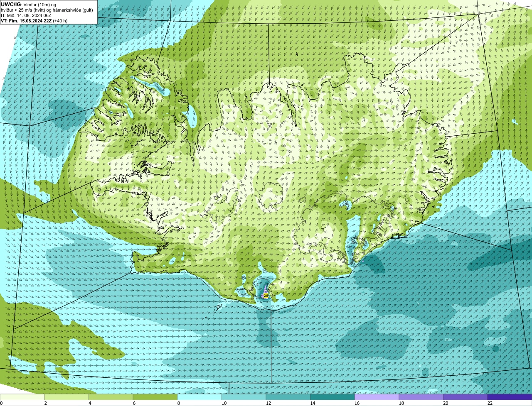The height and width of the screenshot is (406, 532).
Task: Click the legend scale label '6'
Action: (134, 403)
